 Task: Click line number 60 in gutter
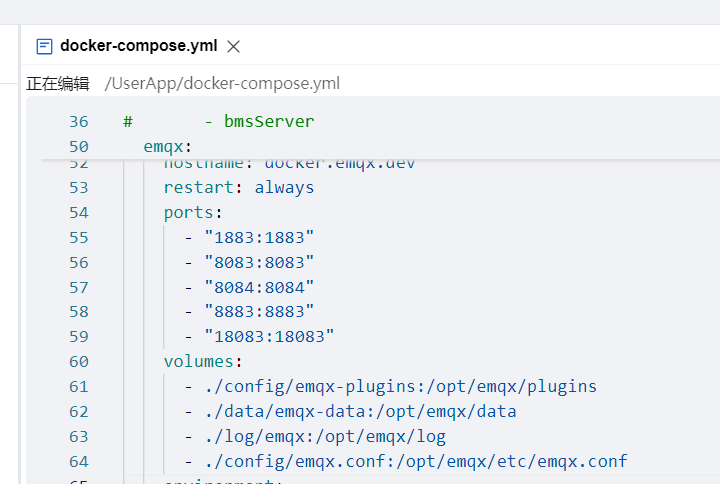[x=79, y=361]
